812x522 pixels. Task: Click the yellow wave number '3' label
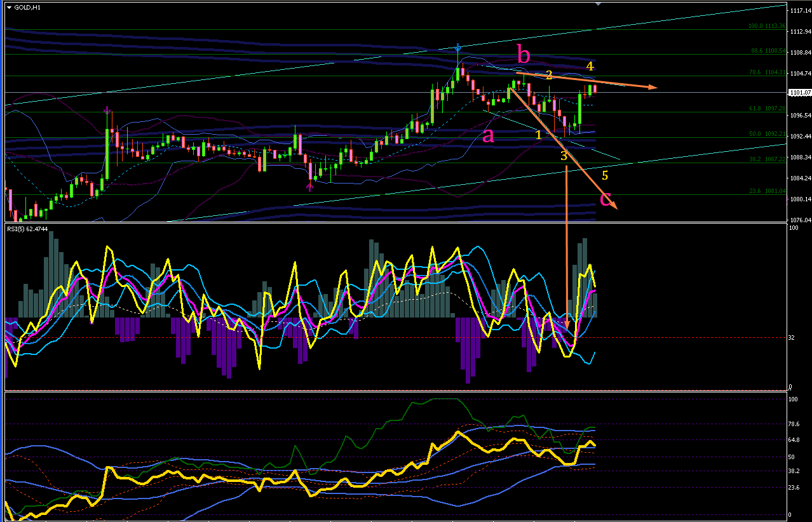563,155
